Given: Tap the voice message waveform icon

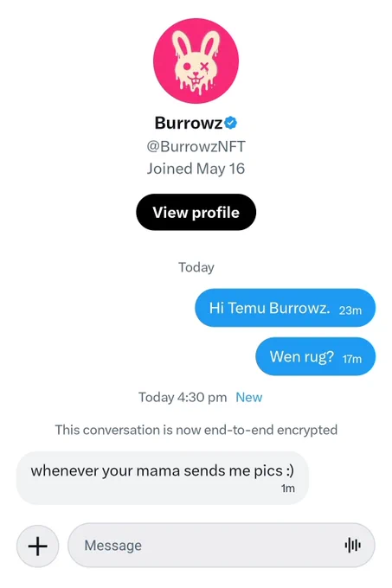Looking at the screenshot, I should point(352,545).
